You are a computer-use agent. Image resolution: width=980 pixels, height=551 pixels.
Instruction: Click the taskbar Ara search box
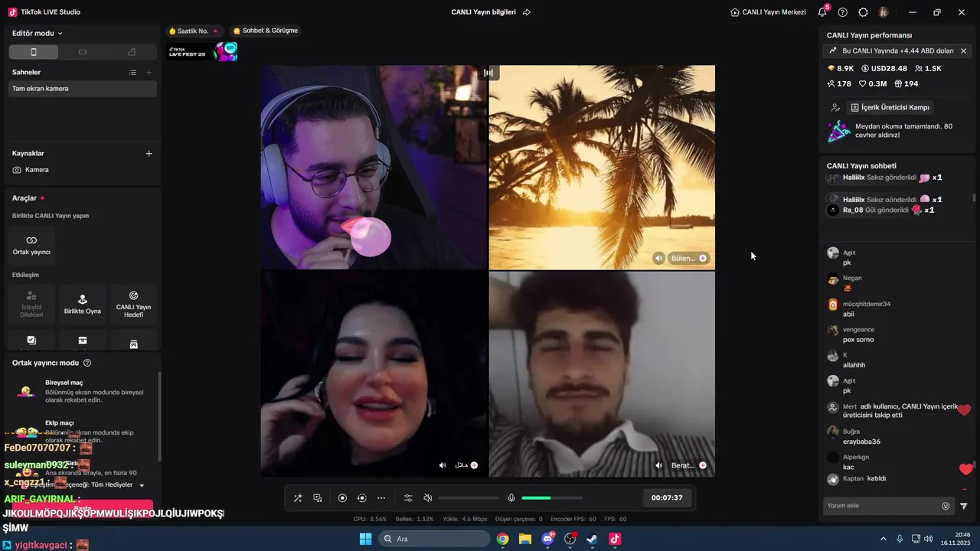(434, 539)
